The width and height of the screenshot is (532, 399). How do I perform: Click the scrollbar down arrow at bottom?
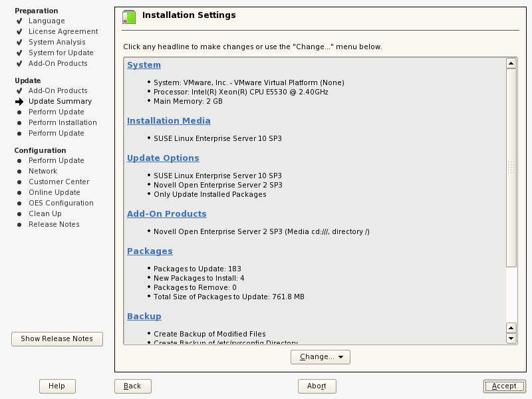511,338
